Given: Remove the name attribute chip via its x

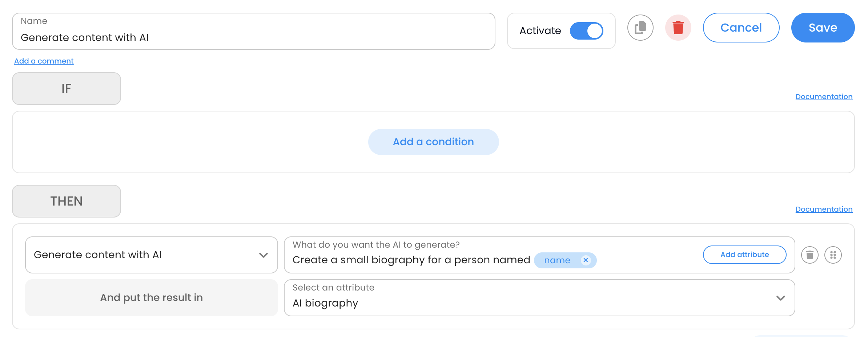Looking at the screenshot, I should 586,260.
